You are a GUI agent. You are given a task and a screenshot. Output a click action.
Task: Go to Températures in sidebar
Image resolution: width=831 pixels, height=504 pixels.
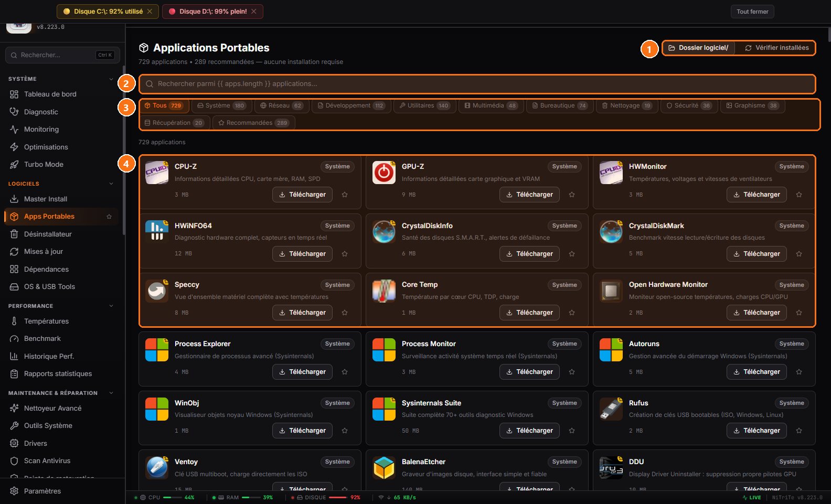tap(61, 321)
